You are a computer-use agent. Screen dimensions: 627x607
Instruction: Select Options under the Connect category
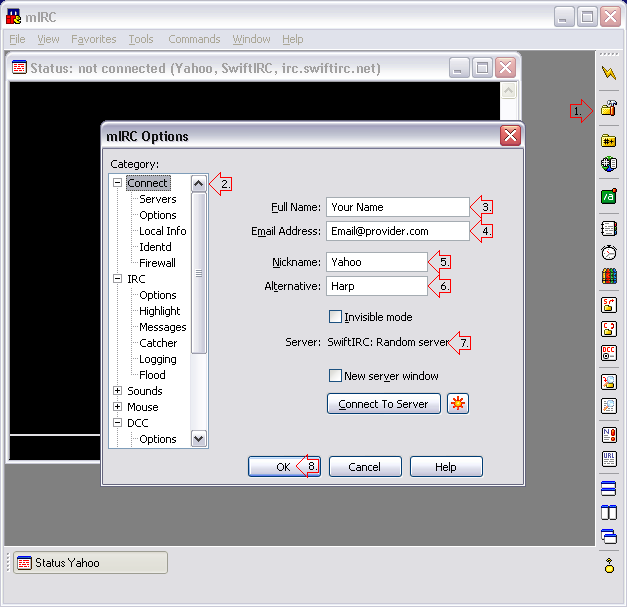[158, 215]
